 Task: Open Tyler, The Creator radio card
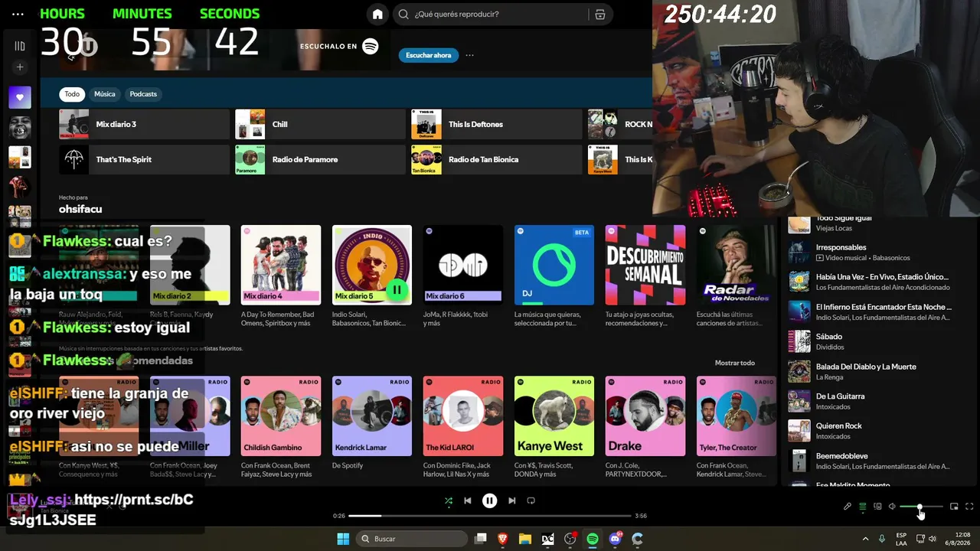[x=737, y=427]
